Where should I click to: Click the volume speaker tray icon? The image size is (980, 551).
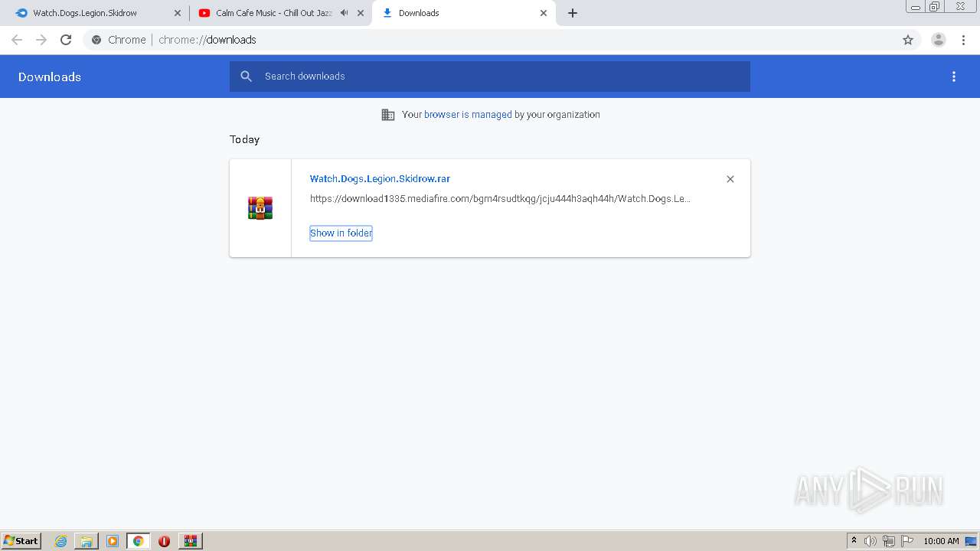(871, 541)
